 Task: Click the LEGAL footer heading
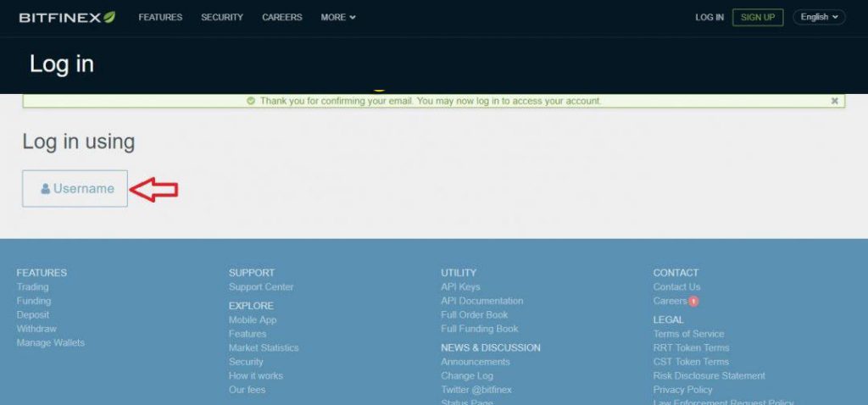pyautogui.click(x=668, y=319)
